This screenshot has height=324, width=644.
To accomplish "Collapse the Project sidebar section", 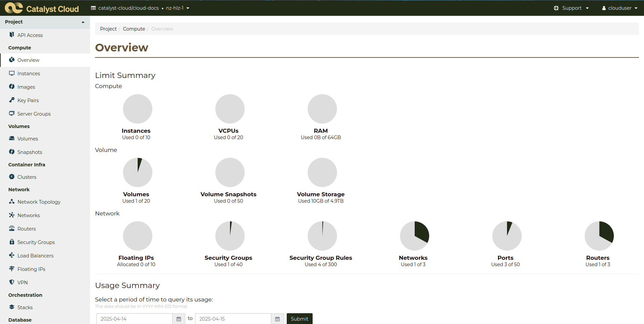I will pyautogui.click(x=83, y=22).
